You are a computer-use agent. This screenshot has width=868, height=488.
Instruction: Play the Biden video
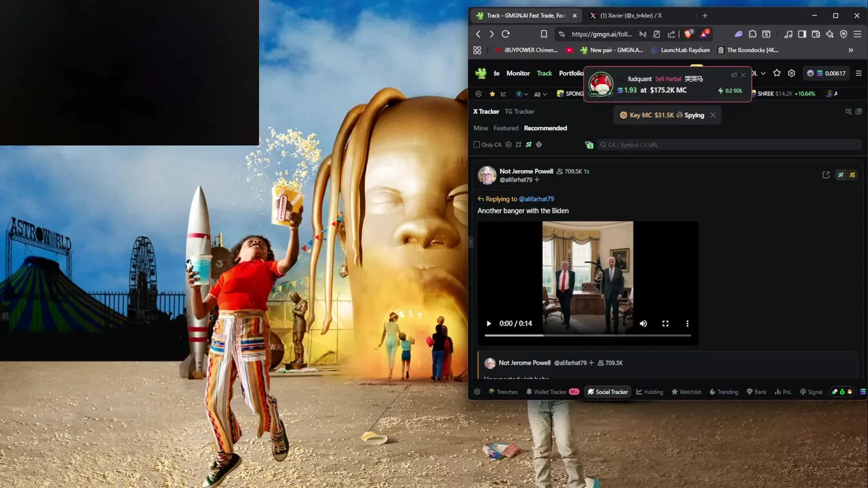click(x=489, y=323)
